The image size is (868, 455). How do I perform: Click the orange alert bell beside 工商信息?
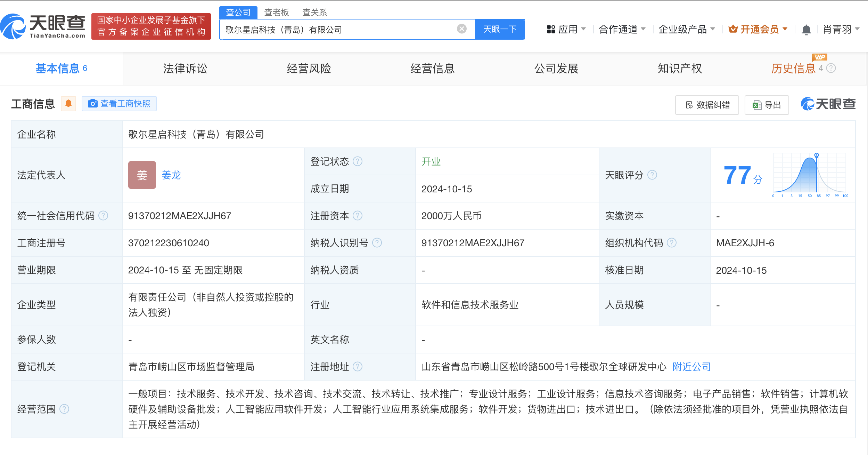68,104
